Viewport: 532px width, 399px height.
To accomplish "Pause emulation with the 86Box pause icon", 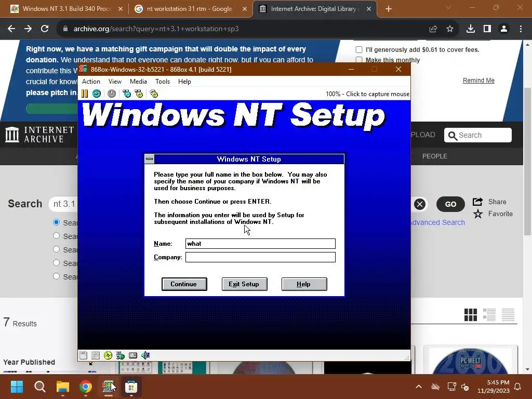I will tap(85, 94).
